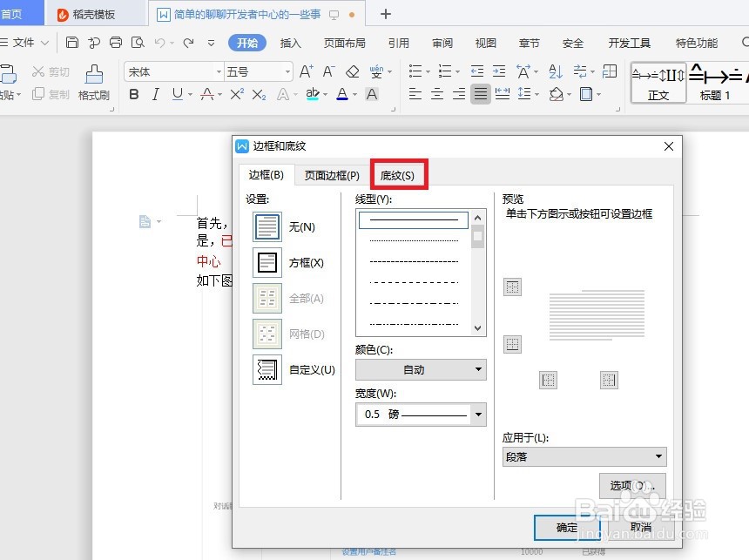Select the underline icon

point(176,94)
